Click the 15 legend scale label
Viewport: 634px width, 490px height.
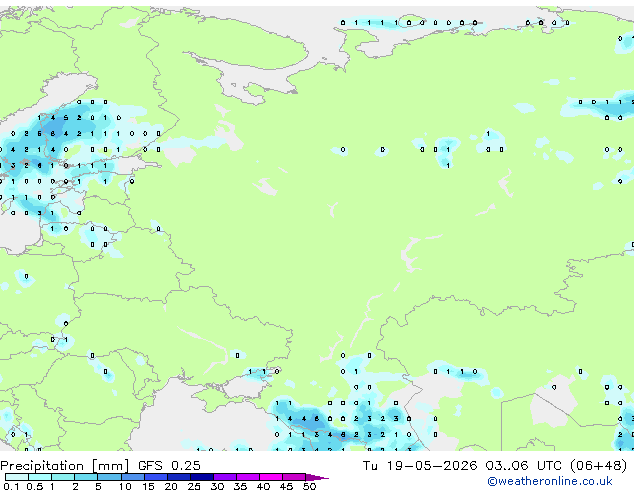click(x=148, y=486)
